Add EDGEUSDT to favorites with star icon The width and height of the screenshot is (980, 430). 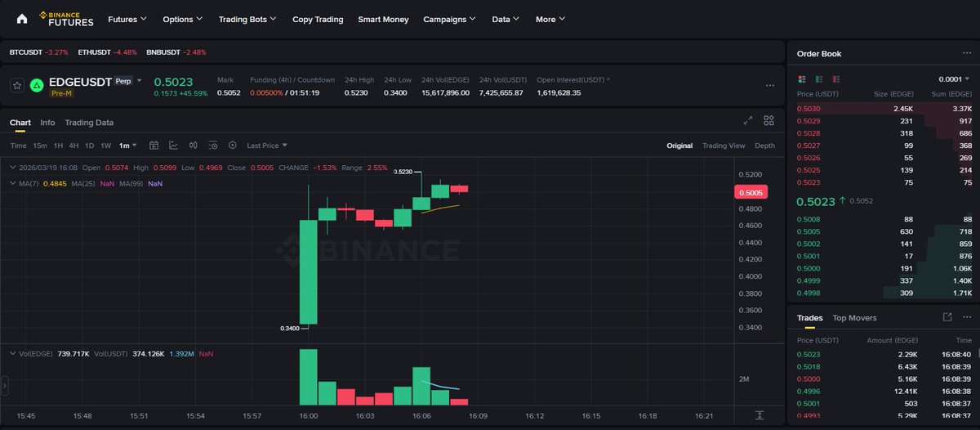16,85
